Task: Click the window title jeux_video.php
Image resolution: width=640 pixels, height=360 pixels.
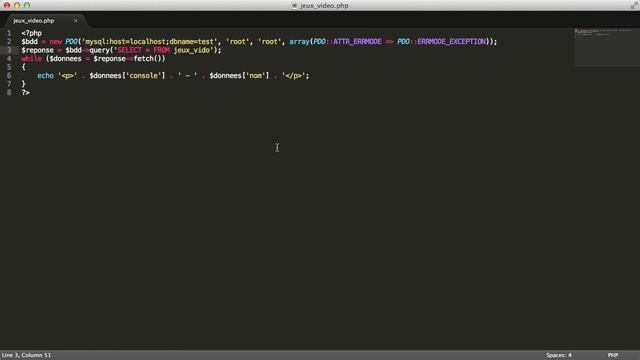Action: (324, 6)
